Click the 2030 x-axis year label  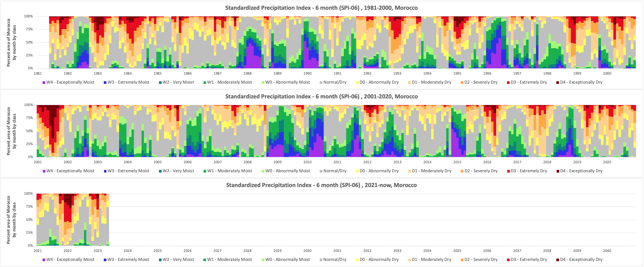(307, 251)
